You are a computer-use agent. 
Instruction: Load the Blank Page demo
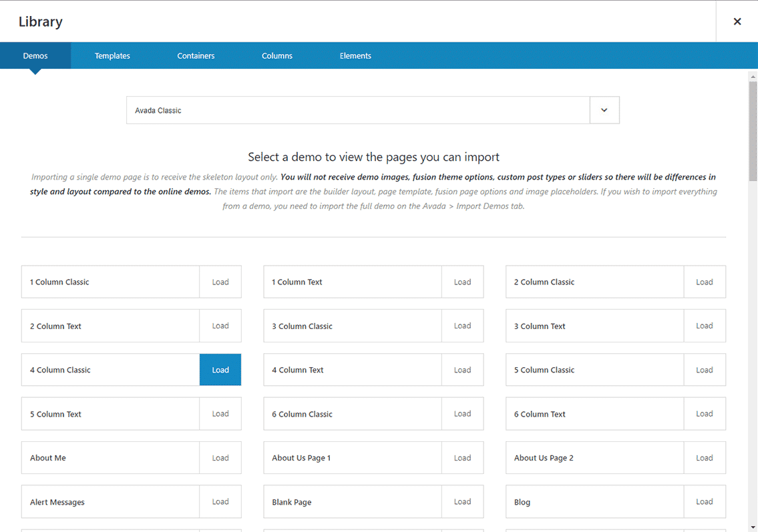[x=462, y=501]
